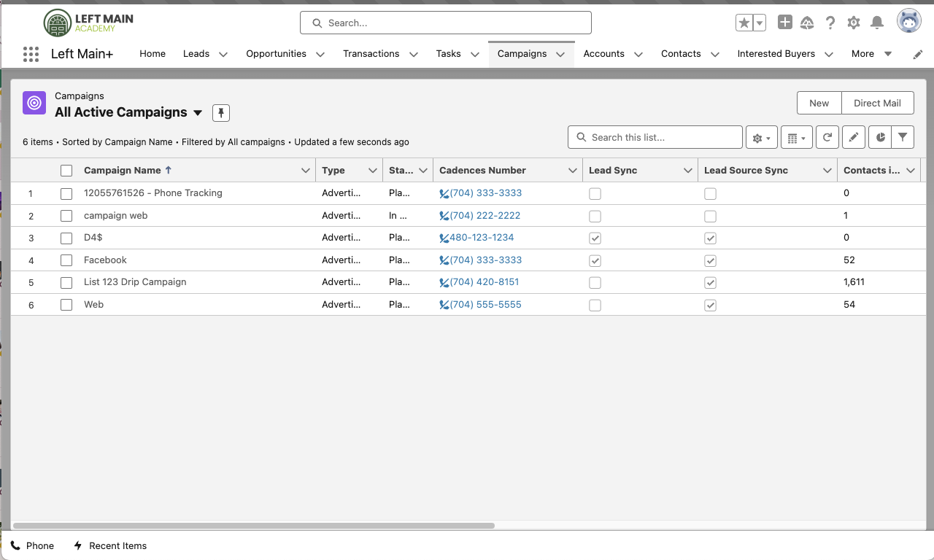The image size is (934, 560).
Task: Refresh the campaigns list
Action: [827, 137]
